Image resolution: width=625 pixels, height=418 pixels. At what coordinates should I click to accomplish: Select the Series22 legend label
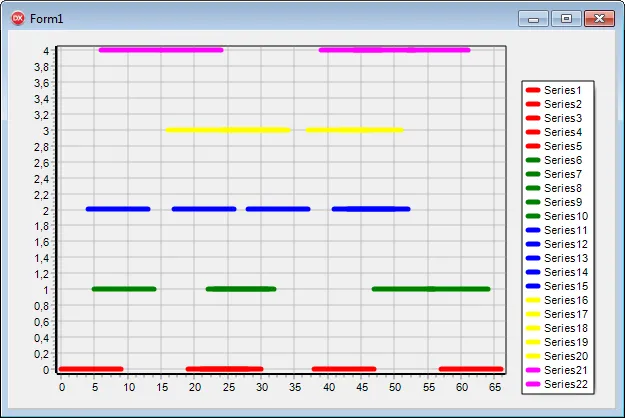[x=566, y=384]
